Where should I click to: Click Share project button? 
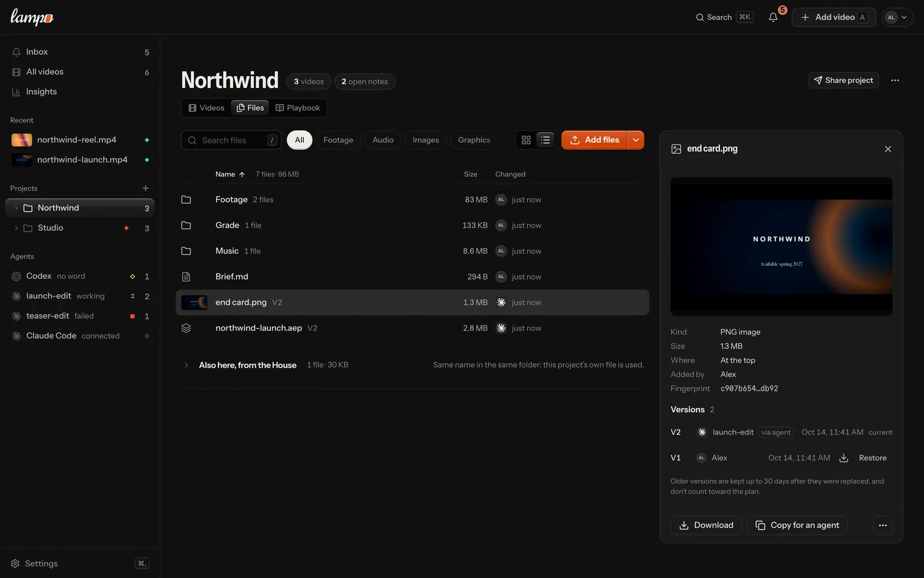tap(843, 80)
